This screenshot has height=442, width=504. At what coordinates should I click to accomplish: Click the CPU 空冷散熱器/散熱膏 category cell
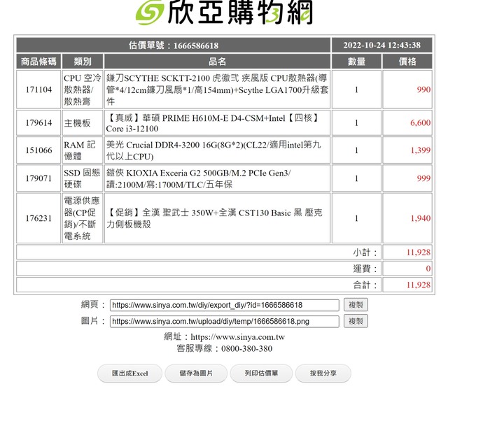(83, 90)
